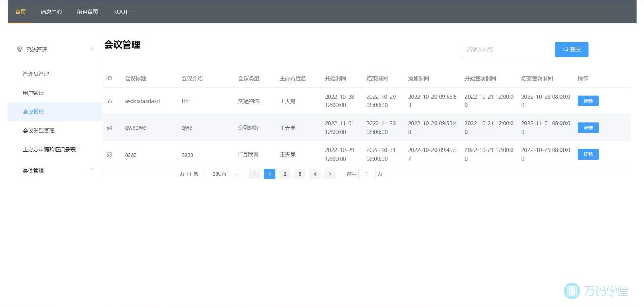
Task: Click the 结束售卖时间 column header
Action: click(537, 78)
